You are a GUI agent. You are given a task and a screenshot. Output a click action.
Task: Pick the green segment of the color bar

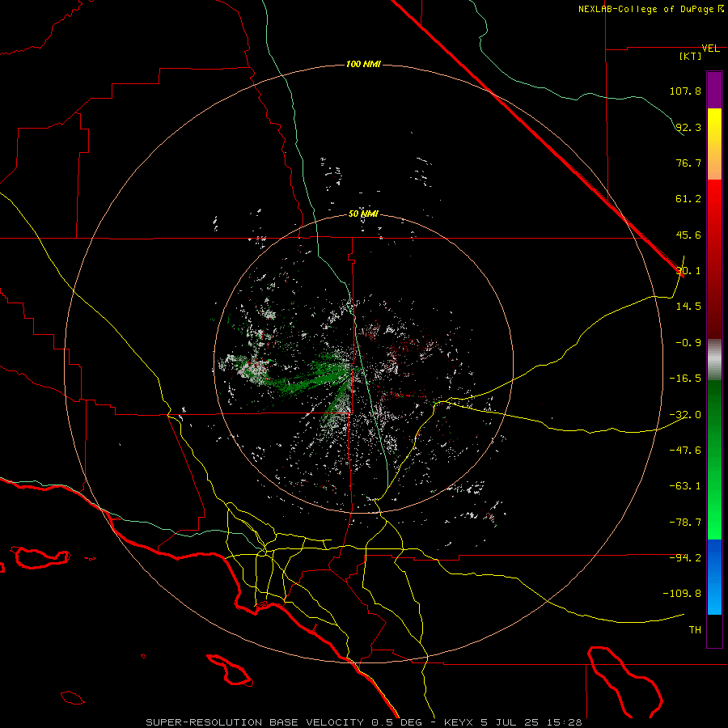pos(714,459)
